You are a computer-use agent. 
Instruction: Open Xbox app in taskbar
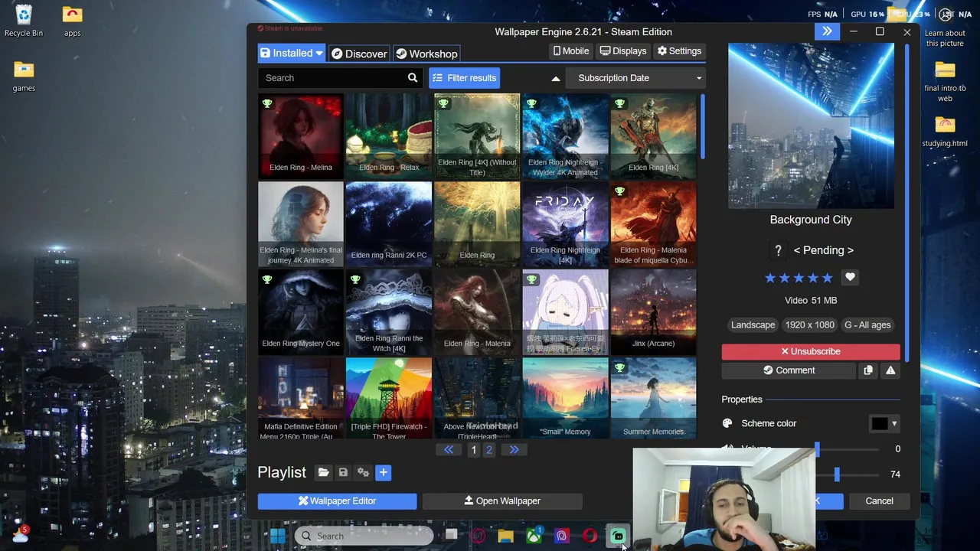[x=534, y=536]
